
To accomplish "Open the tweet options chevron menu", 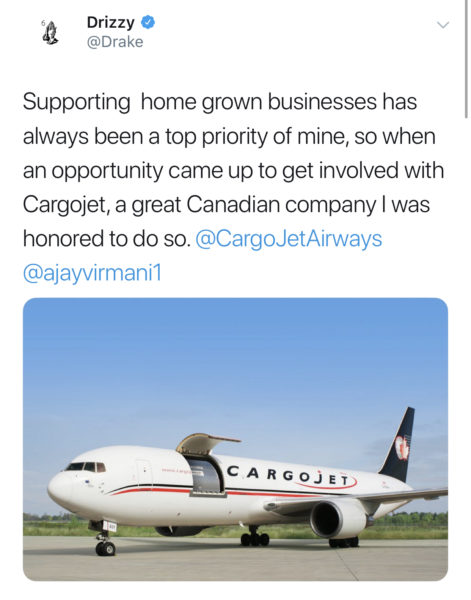I will [x=443, y=25].
